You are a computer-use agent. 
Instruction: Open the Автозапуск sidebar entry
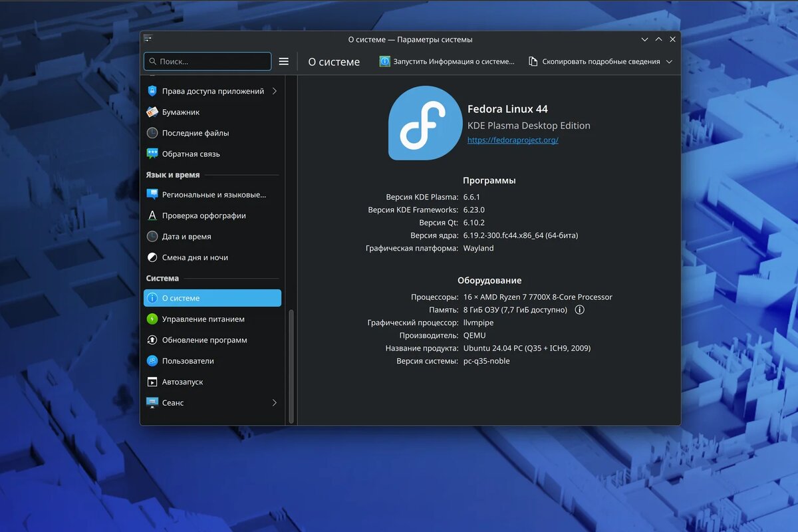point(152,382)
